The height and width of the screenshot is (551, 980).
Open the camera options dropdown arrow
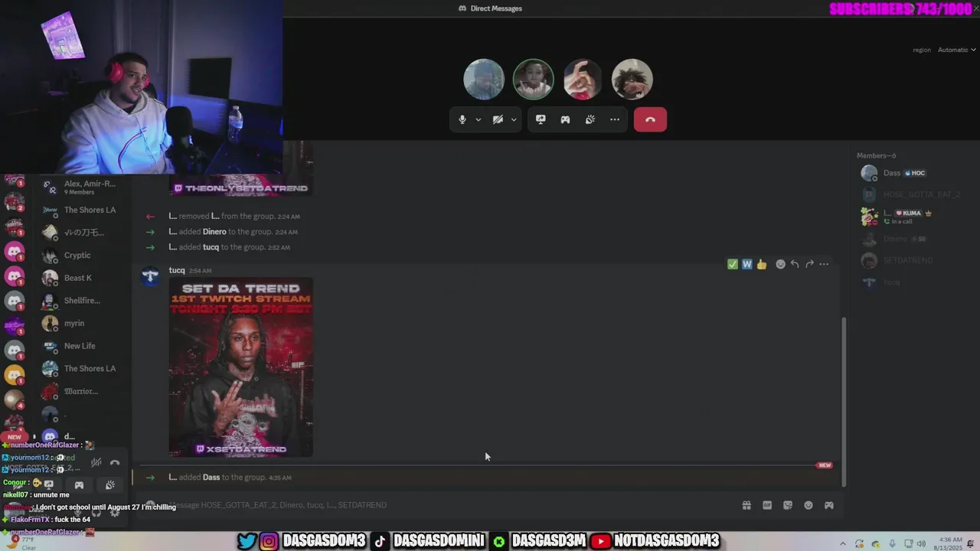(x=514, y=119)
